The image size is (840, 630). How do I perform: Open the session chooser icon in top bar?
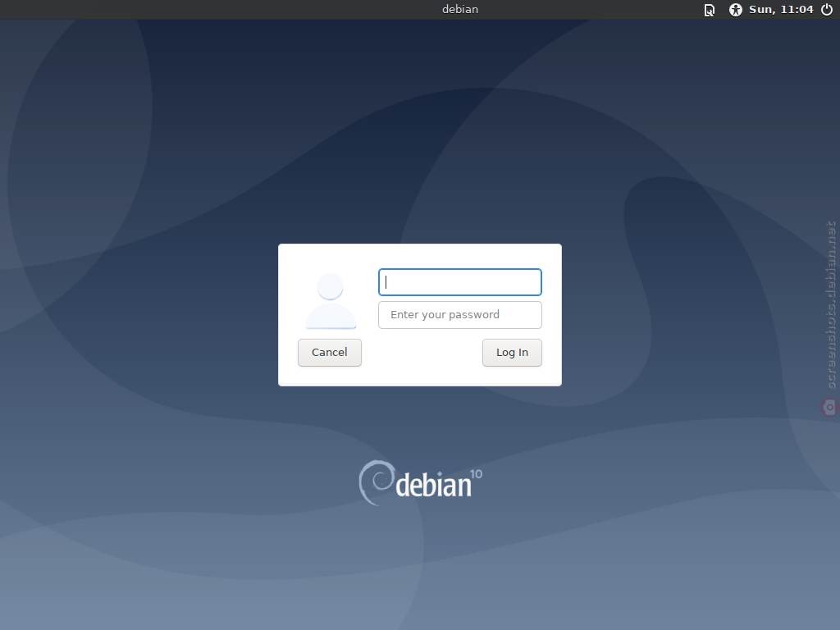pyautogui.click(x=710, y=10)
